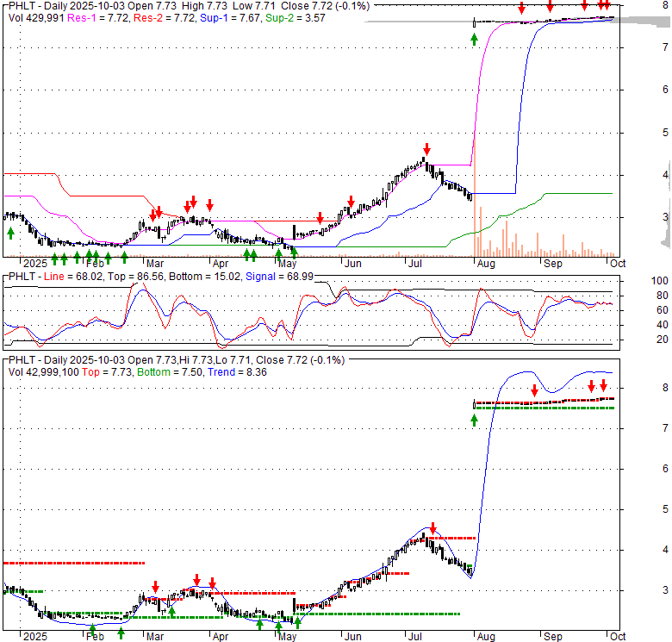Image resolution: width=672 pixels, height=642 pixels.
Task: Click price level '7' on bottom chart axis
Action: 665,427
